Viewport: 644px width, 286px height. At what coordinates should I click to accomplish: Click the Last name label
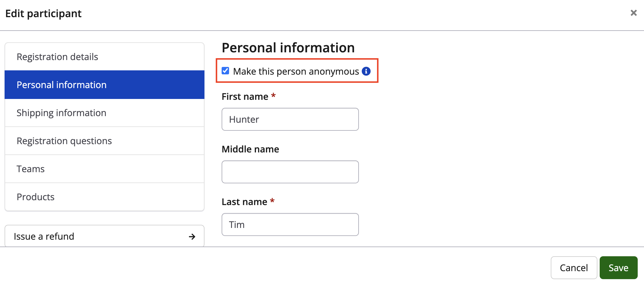(244, 202)
